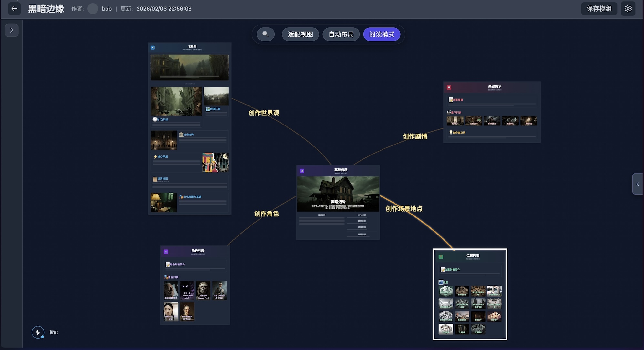Expand the right side panel chevron

click(638, 184)
